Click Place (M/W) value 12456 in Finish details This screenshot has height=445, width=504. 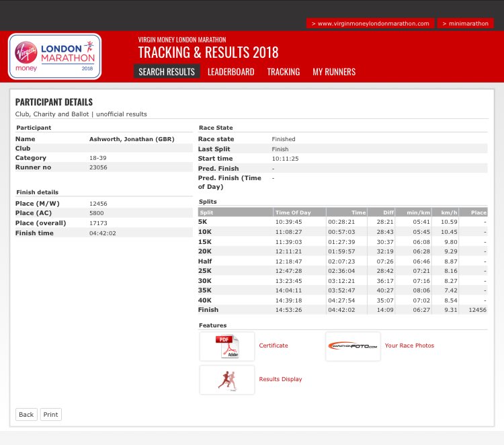[x=98, y=204]
